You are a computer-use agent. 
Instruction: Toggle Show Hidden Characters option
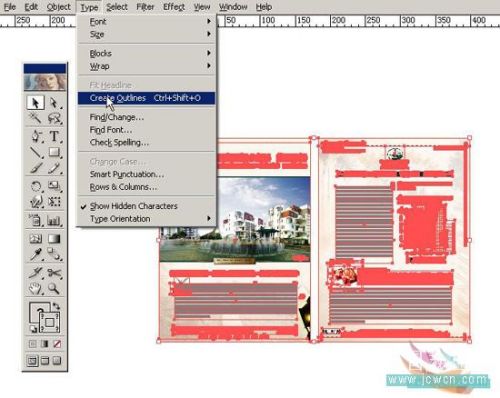[133, 206]
